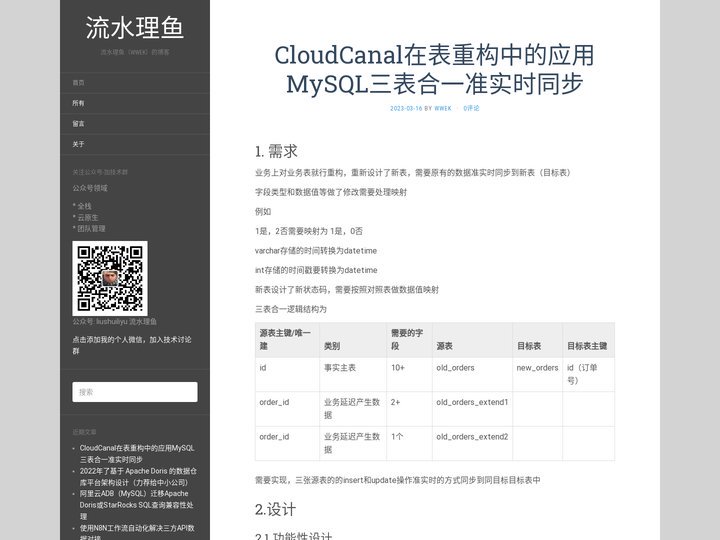Click the WeChat QR code image
Image resolution: width=720 pixels, height=540 pixels.
click(x=110, y=278)
